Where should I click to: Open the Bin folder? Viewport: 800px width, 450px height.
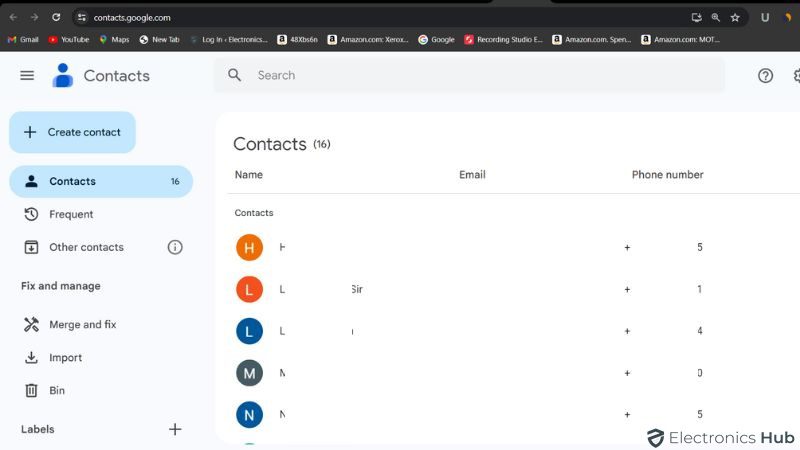57,390
